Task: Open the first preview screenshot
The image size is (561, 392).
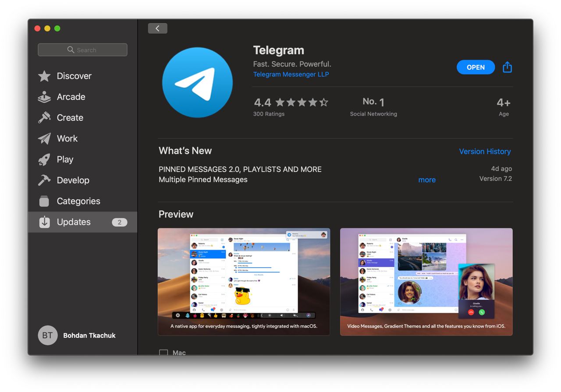Action: click(244, 282)
